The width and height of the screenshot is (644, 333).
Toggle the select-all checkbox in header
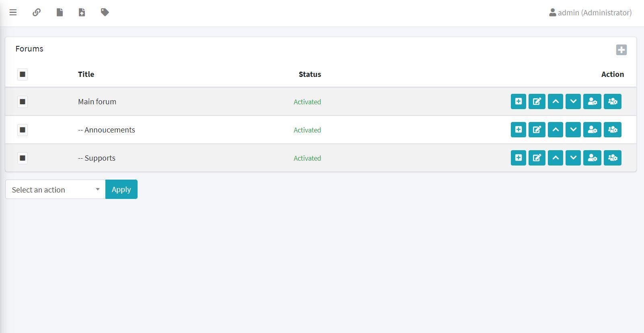pyautogui.click(x=23, y=74)
